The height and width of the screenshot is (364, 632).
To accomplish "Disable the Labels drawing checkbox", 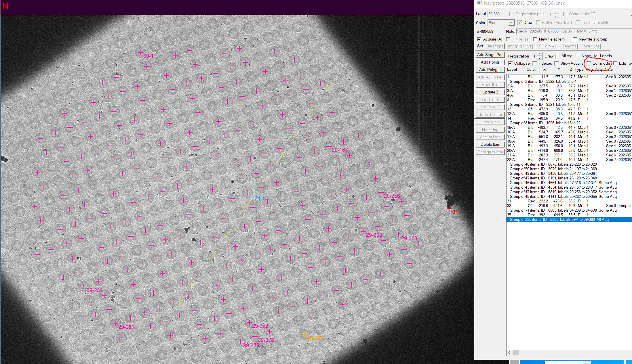I will 596,56.
